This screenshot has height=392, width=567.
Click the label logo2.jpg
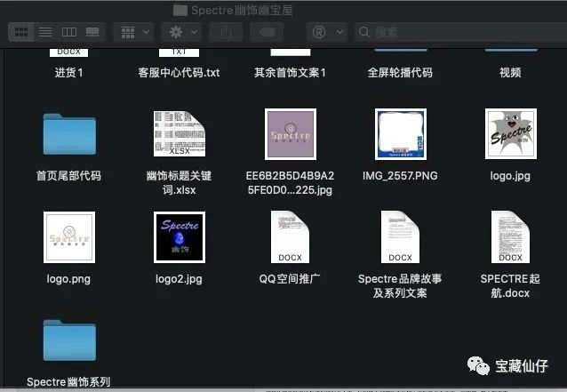click(179, 279)
